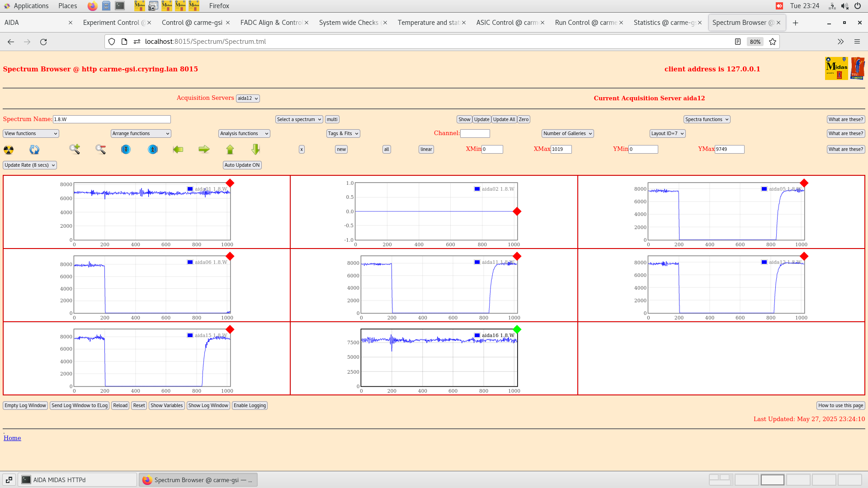Click the radiation hazard icon
Screen dimensions: 868x488
click(9, 150)
